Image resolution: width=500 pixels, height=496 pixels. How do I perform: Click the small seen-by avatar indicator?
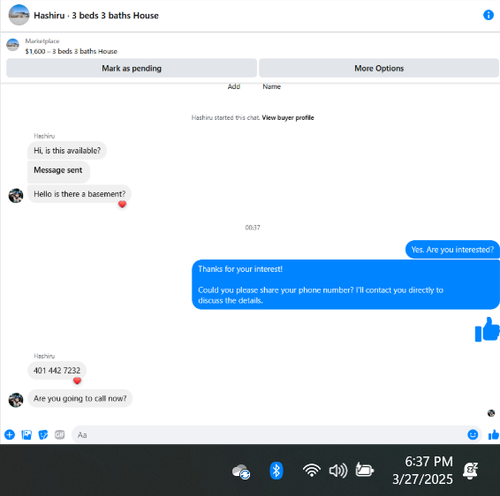[491, 413]
